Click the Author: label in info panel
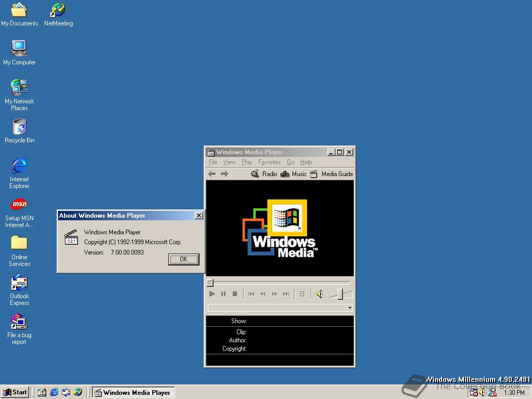The width and height of the screenshot is (532, 399). point(237,340)
